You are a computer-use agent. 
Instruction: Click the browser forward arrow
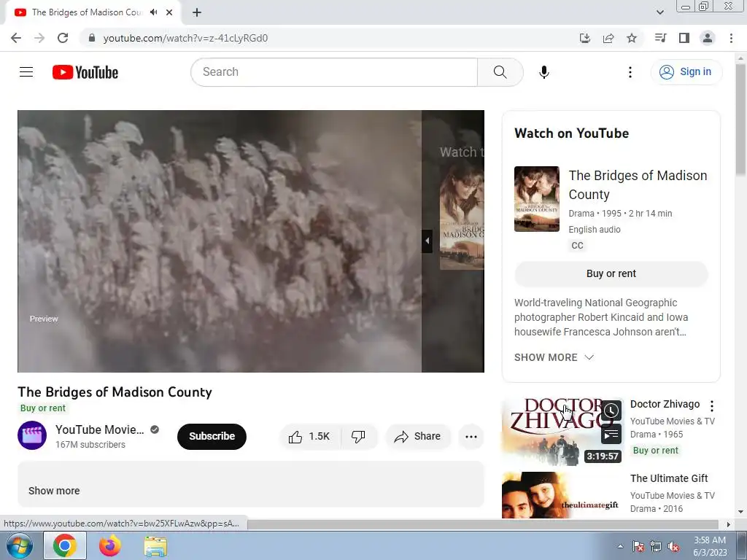pos(39,38)
